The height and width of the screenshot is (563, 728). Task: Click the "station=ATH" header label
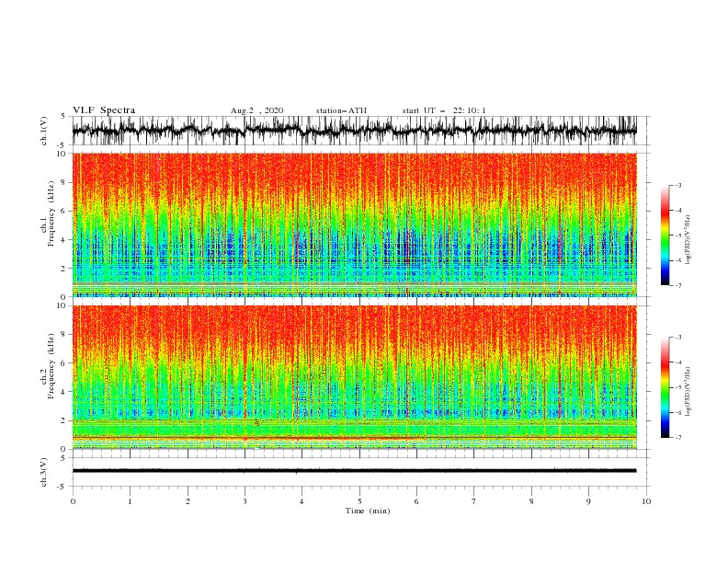(x=341, y=110)
